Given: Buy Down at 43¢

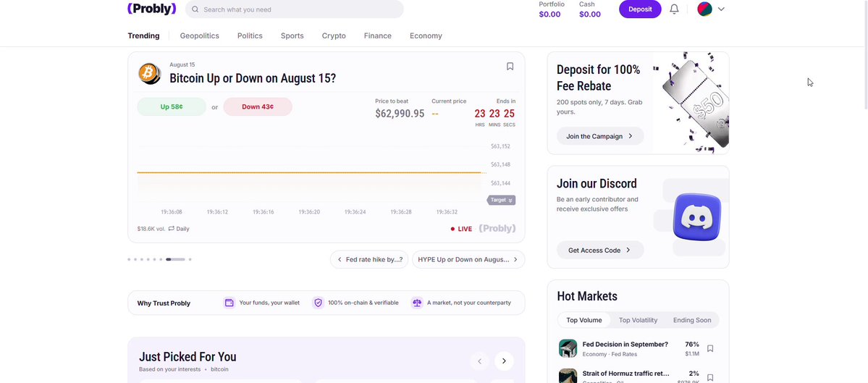Looking at the screenshot, I should tap(258, 107).
